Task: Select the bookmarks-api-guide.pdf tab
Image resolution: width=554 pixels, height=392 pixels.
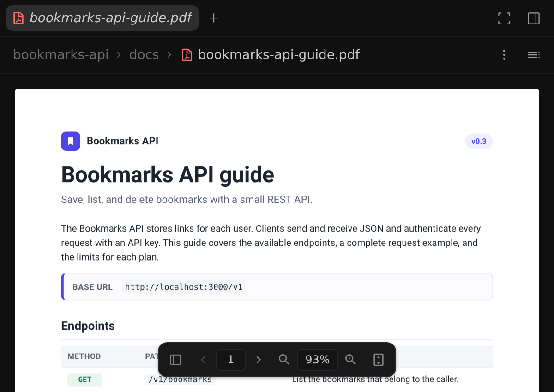Action: 102,18
